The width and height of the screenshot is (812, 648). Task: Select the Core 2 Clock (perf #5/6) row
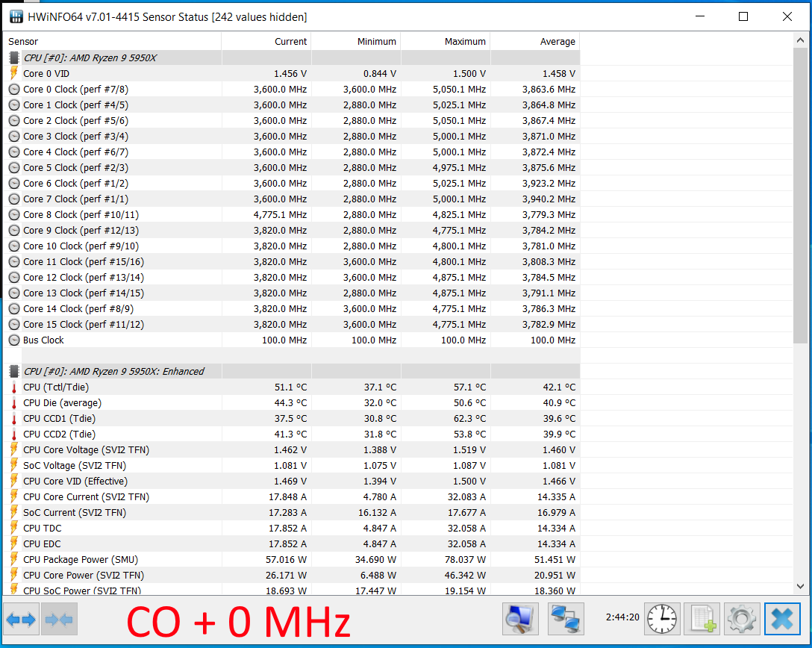pyautogui.click(x=292, y=120)
